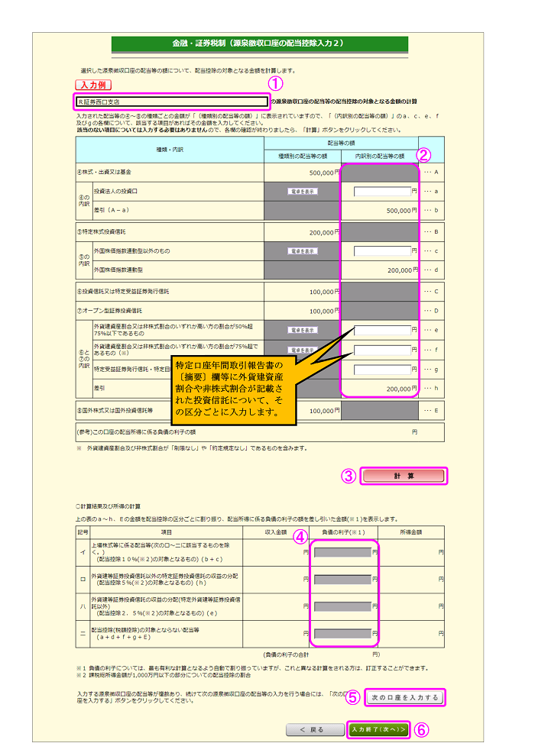
Task: Select 100,000円 in ⑧国外株式又は国外投資信託等 row
Action: pyautogui.click(x=324, y=411)
